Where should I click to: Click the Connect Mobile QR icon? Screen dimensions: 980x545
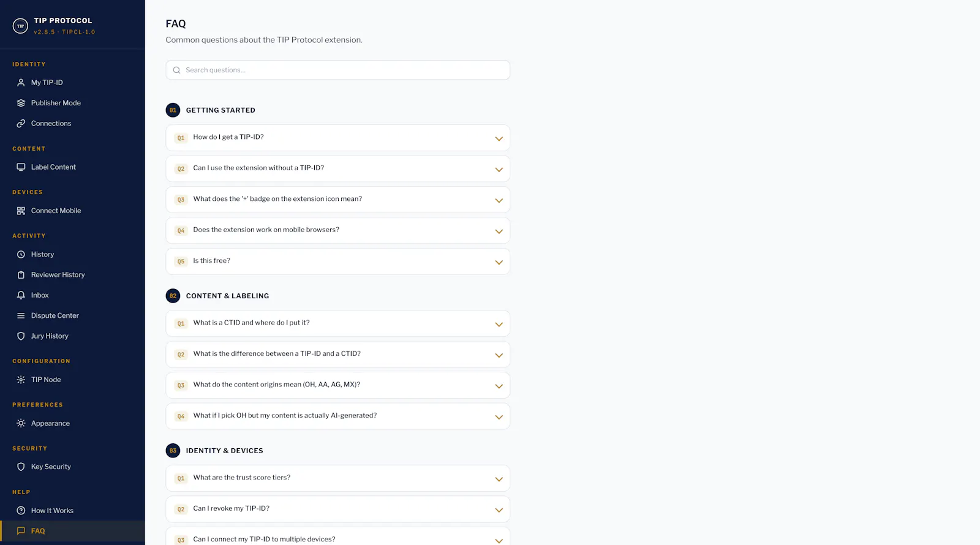(21, 211)
